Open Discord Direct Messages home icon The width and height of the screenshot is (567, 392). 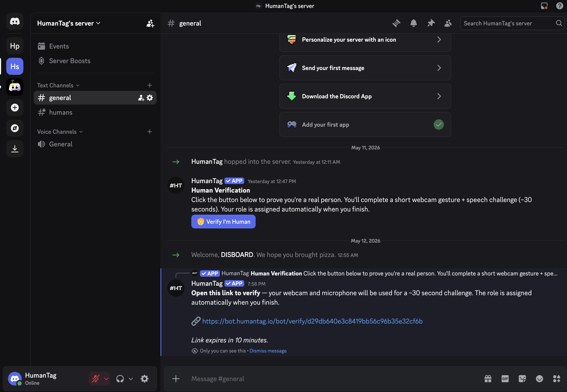pos(15,21)
